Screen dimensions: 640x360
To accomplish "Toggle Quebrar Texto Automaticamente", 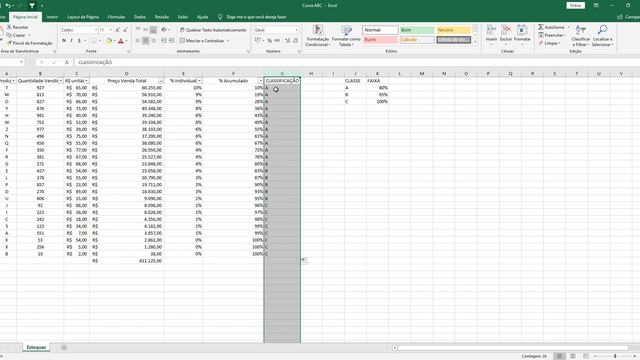I will click(x=213, y=30).
